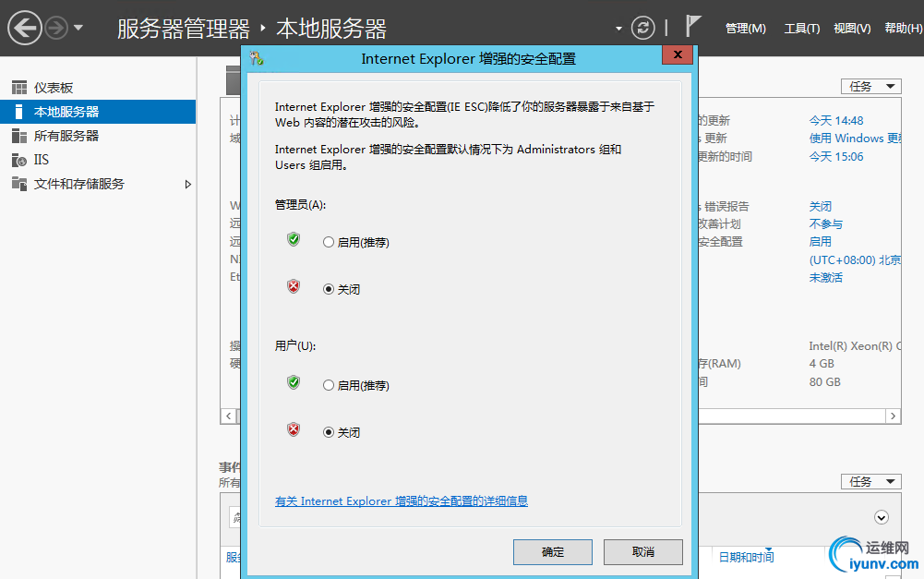Select 本地服务器 in the navigation pane
The width and height of the screenshot is (924, 579).
98,112
